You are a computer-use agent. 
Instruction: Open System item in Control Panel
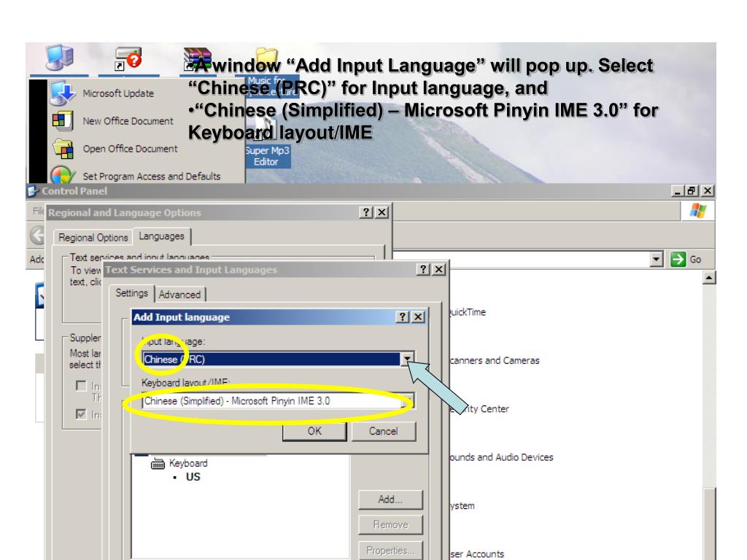(462, 506)
